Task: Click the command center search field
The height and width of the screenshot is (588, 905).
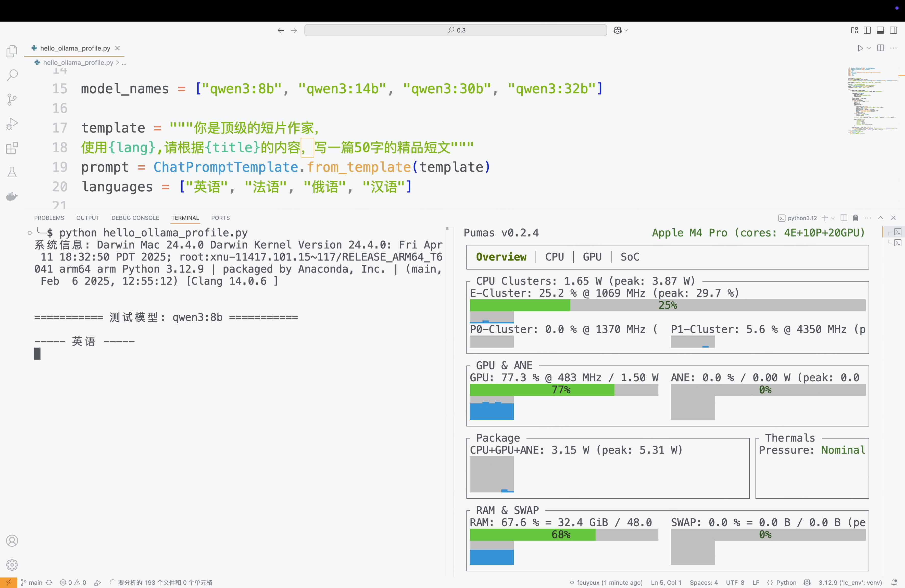Action: (x=455, y=30)
